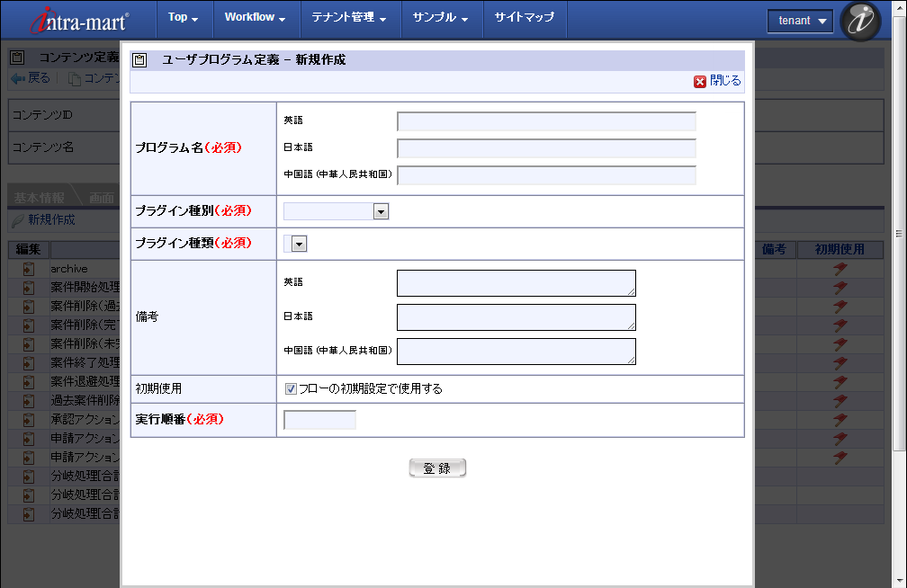Click the back arrow icon next to 戻る

[17, 78]
